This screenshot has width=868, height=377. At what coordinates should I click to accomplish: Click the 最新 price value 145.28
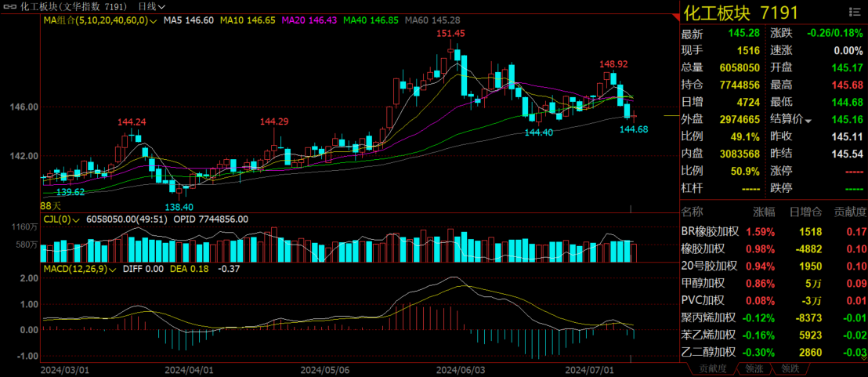point(744,34)
